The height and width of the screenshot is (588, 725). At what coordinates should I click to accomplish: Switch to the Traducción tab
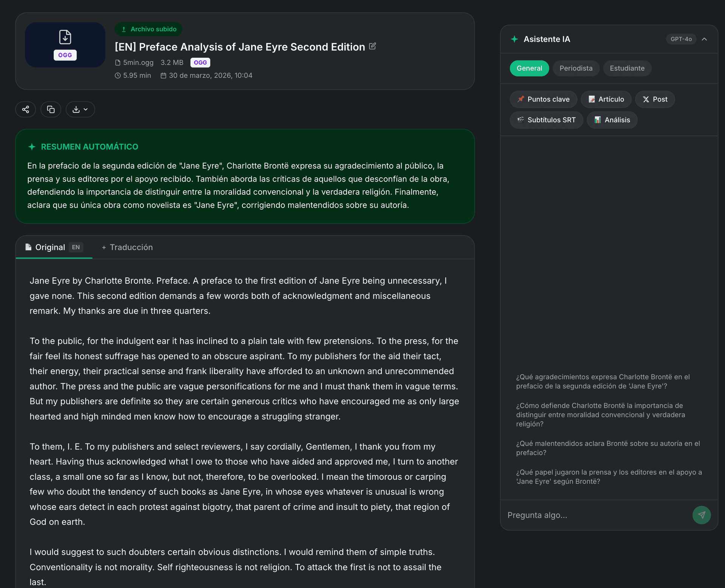(127, 247)
